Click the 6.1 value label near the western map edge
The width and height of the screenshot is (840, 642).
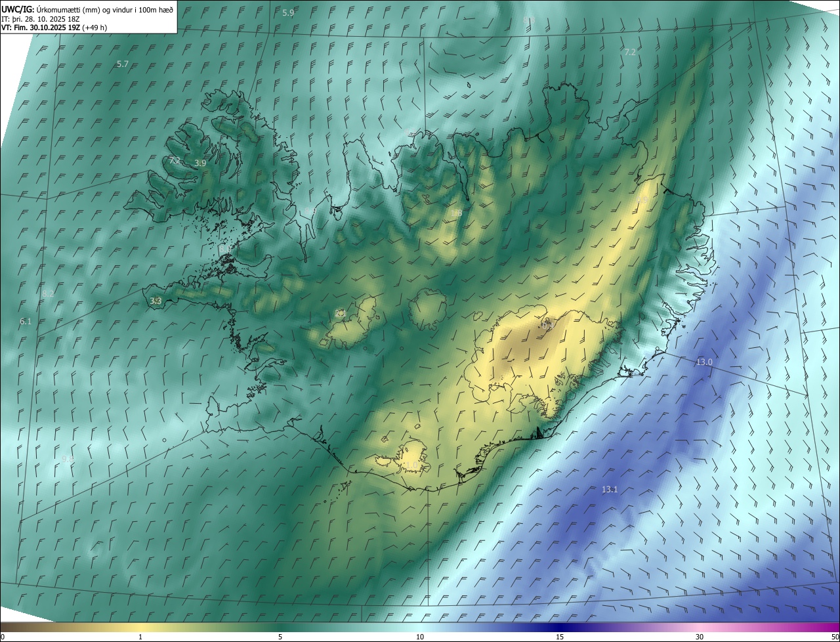(26, 321)
